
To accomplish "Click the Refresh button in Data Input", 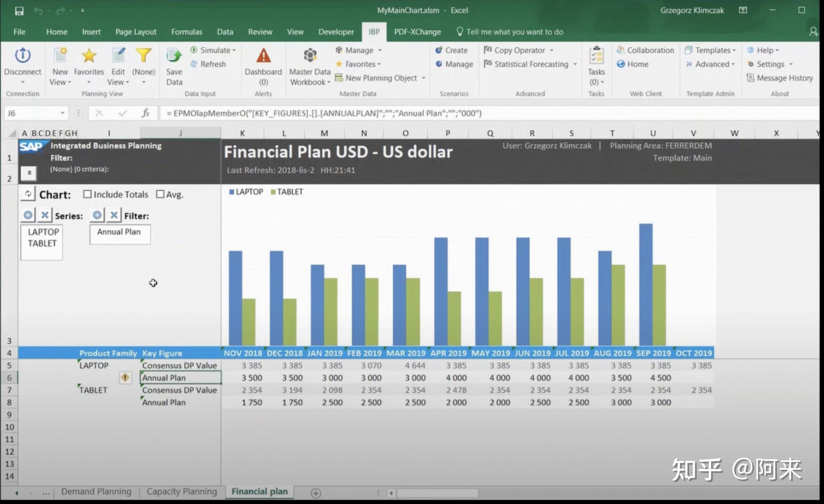I will (x=209, y=64).
